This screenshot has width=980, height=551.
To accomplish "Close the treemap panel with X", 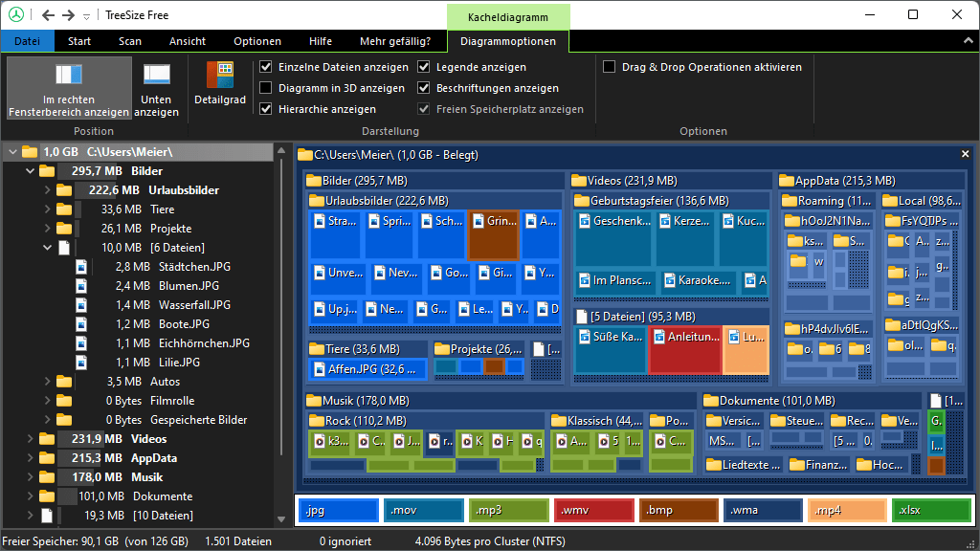I will click(x=965, y=154).
